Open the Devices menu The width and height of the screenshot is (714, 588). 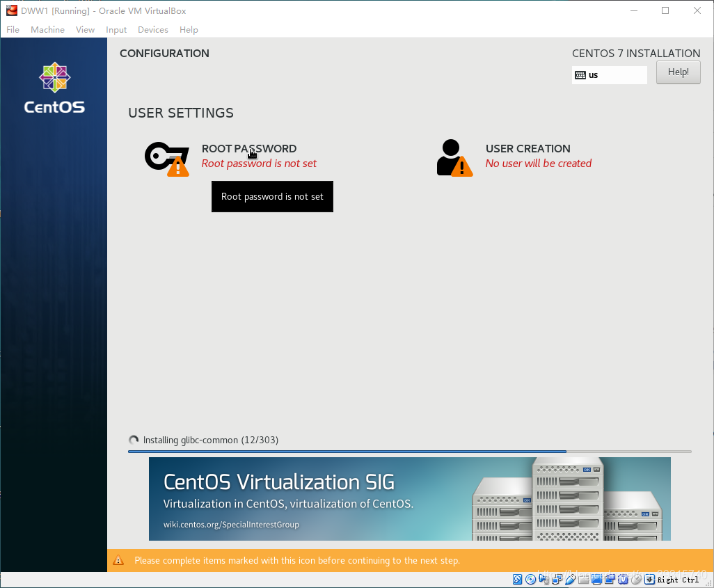click(153, 30)
